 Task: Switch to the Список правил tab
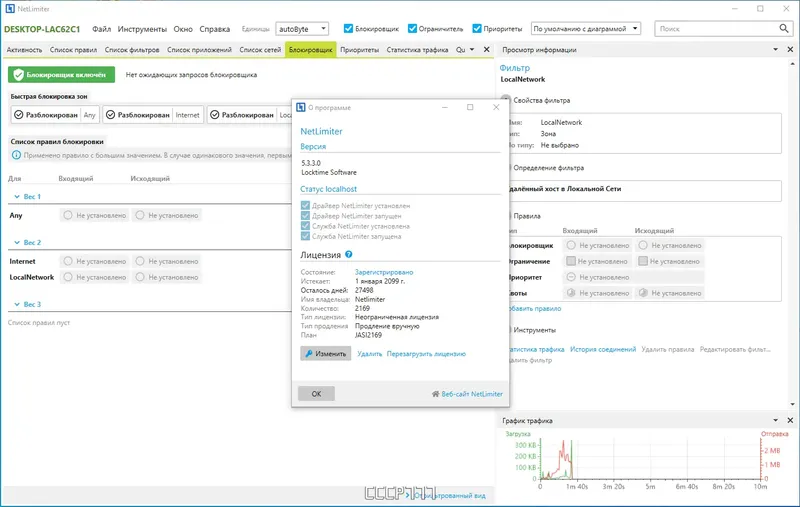pos(73,49)
